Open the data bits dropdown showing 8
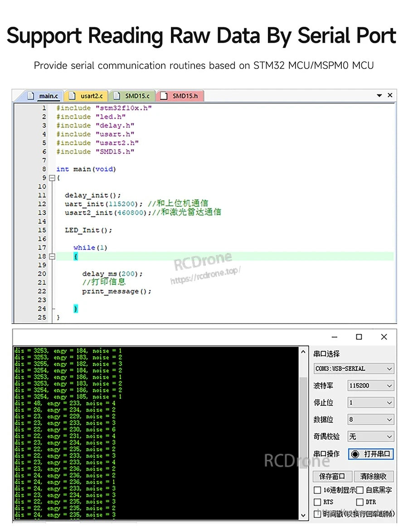 tap(371, 420)
